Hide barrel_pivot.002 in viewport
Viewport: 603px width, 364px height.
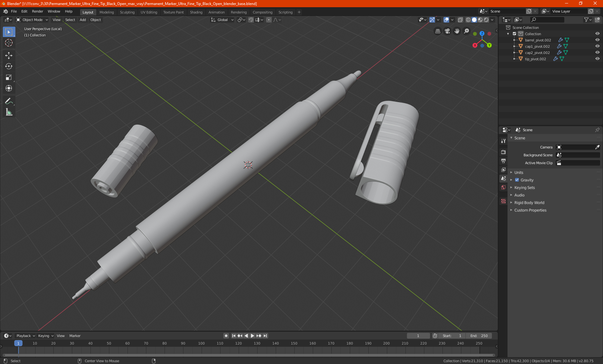tap(597, 40)
